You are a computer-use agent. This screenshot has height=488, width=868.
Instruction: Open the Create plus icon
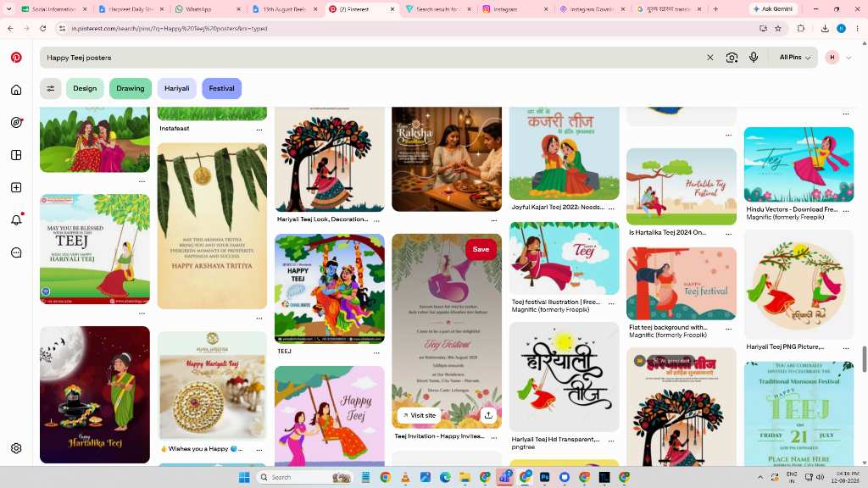[x=16, y=187]
